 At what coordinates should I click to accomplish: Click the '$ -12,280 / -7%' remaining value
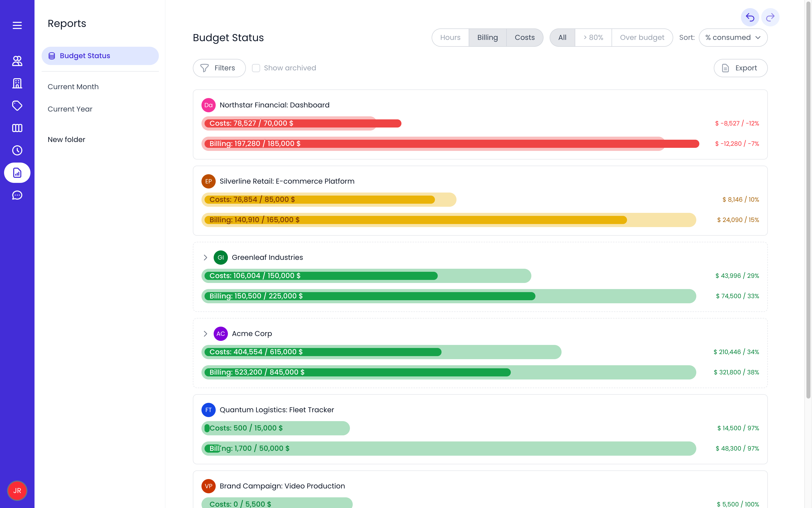737,144
